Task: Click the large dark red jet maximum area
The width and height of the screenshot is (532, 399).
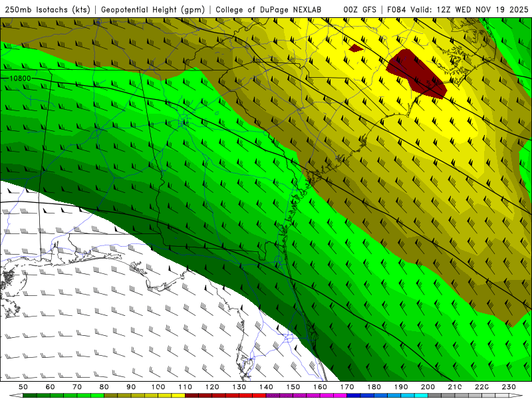Action: tap(417, 74)
